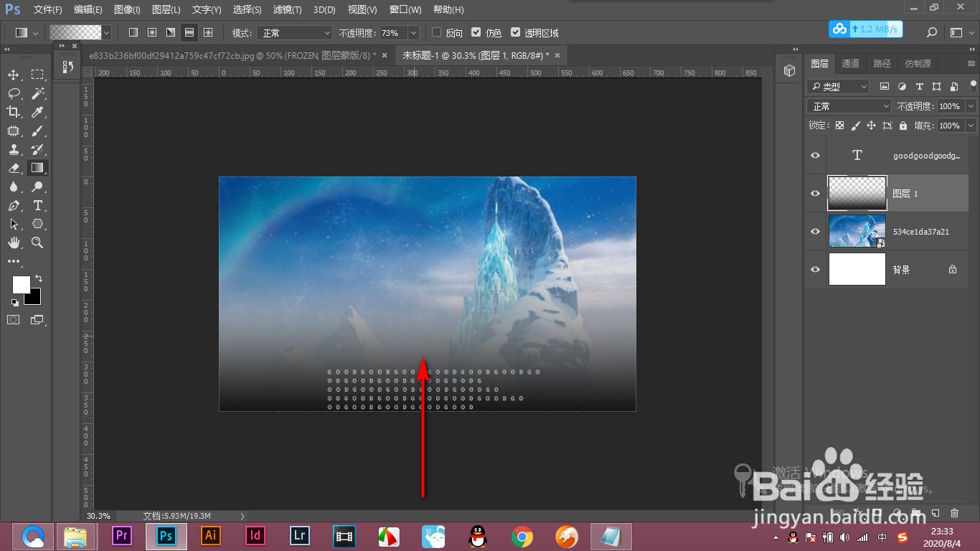
Task: Hide the 534ce1da37a21 layer
Action: pyautogui.click(x=815, y=232)
